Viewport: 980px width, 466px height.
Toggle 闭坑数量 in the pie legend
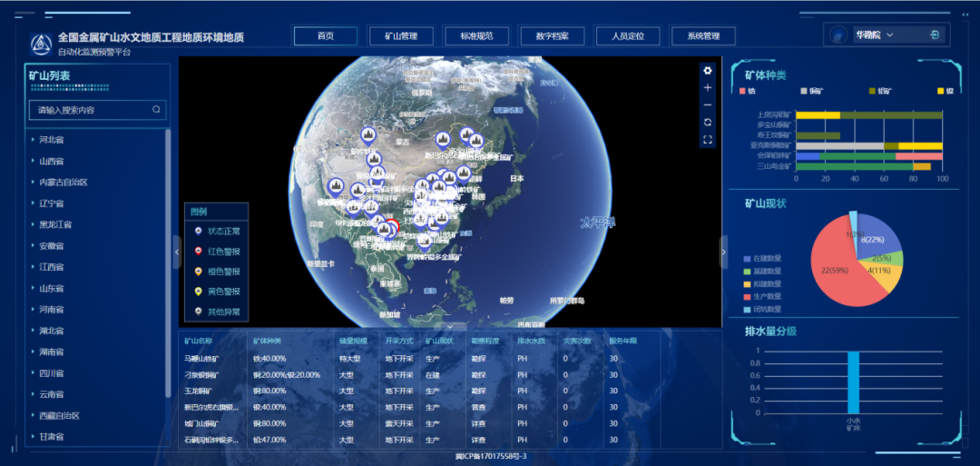[x=762, y=309]
